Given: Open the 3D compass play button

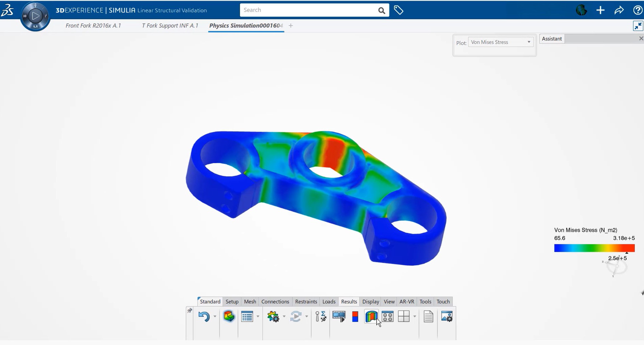Looking at the screenshot, I should 35,16.
